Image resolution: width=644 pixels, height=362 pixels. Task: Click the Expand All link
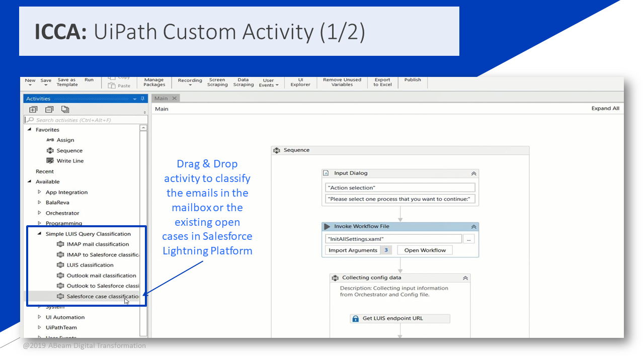pyautogui.click(x=605, y=109)
